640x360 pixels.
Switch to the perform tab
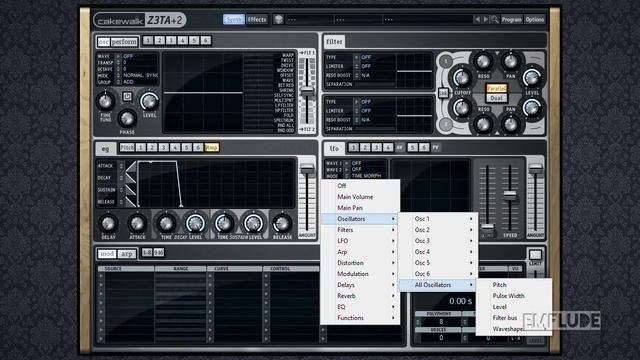[124, 41]
